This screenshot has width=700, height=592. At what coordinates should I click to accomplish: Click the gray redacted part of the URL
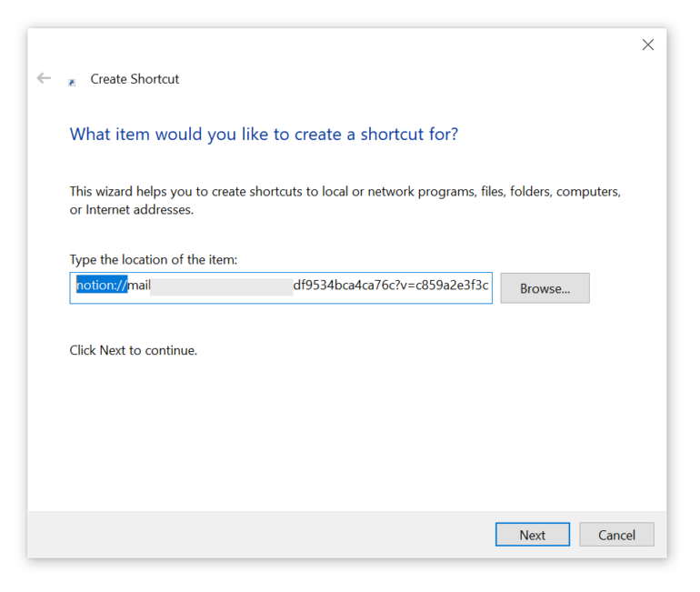(221, 286)
